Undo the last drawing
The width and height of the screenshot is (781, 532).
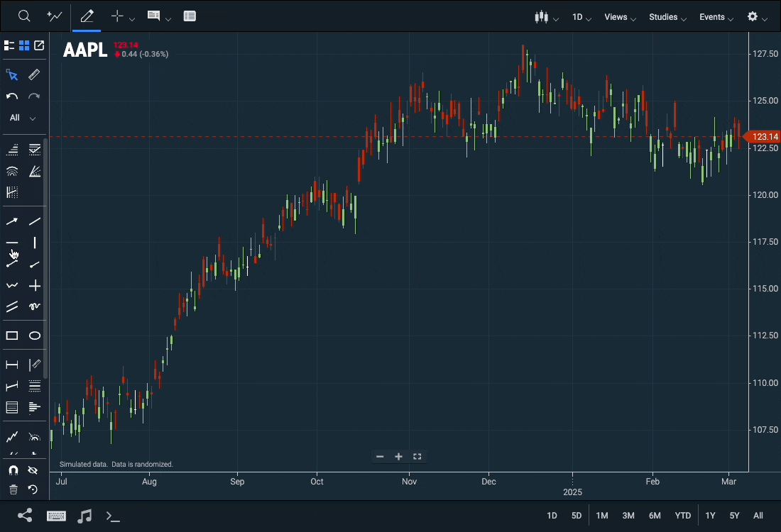coord(12,96)
